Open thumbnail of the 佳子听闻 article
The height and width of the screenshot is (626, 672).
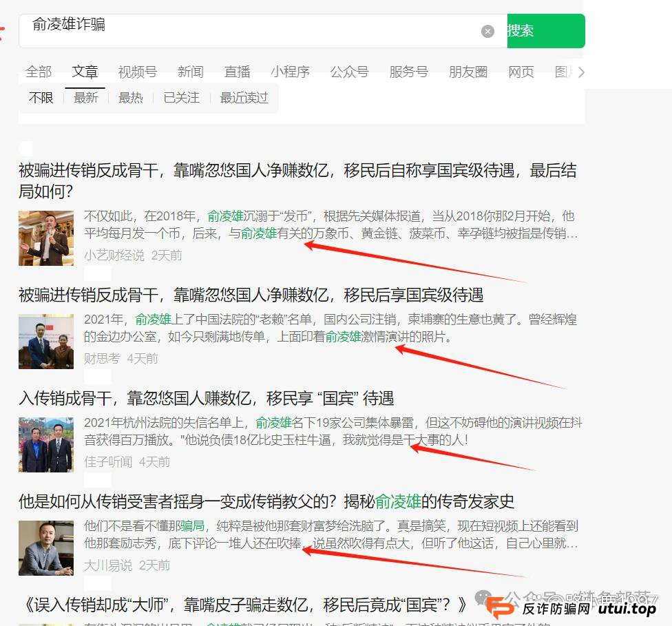tap(46, 445)
